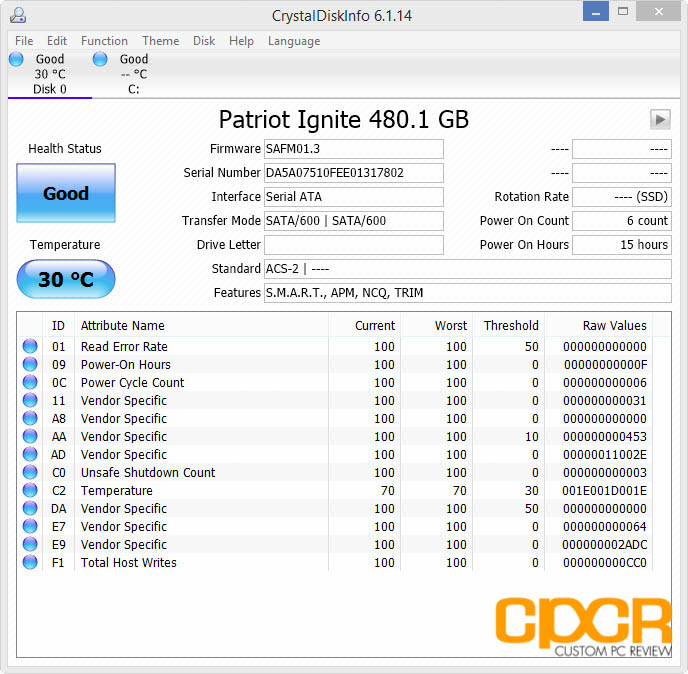Click the Serial Number field

(x=354, y=173)
